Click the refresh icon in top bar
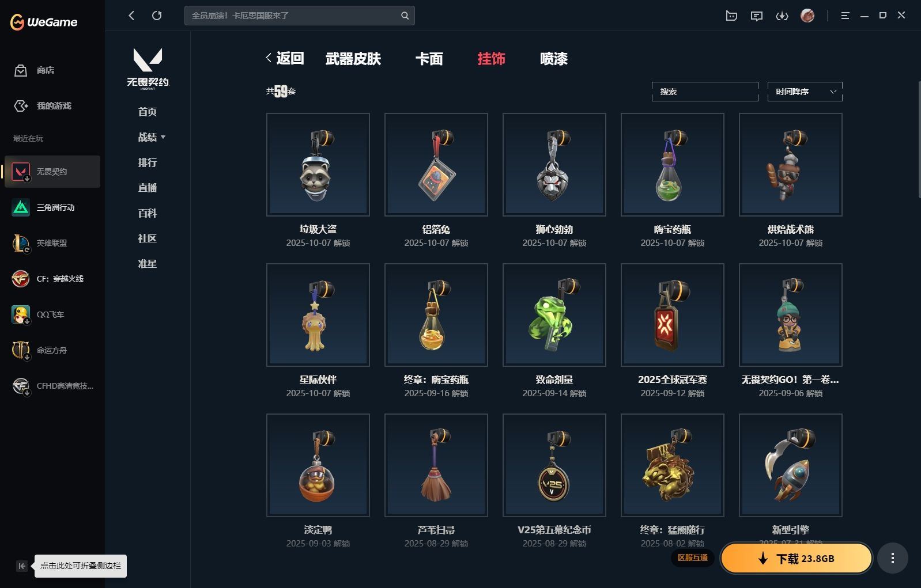 pos(157,16)
